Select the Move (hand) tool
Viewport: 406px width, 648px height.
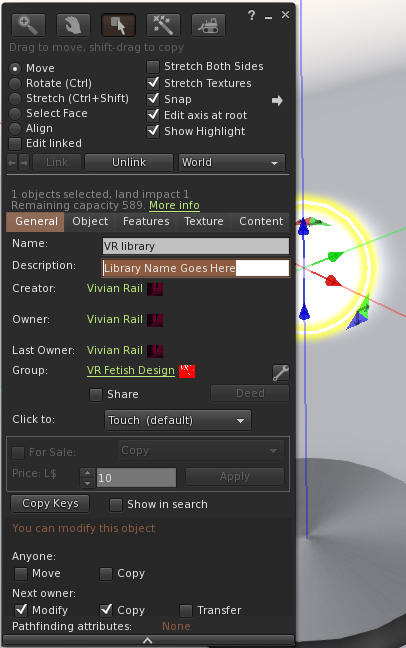[x=73, y=25]
